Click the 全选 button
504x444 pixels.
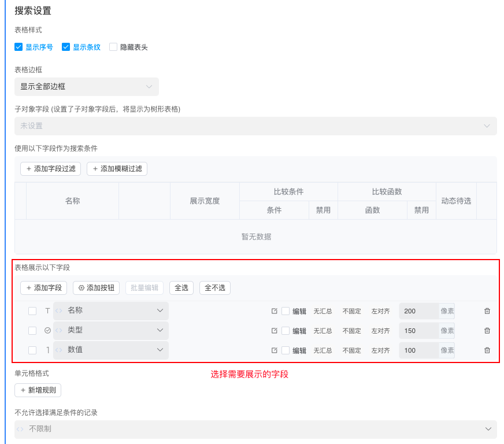point(181,288)
